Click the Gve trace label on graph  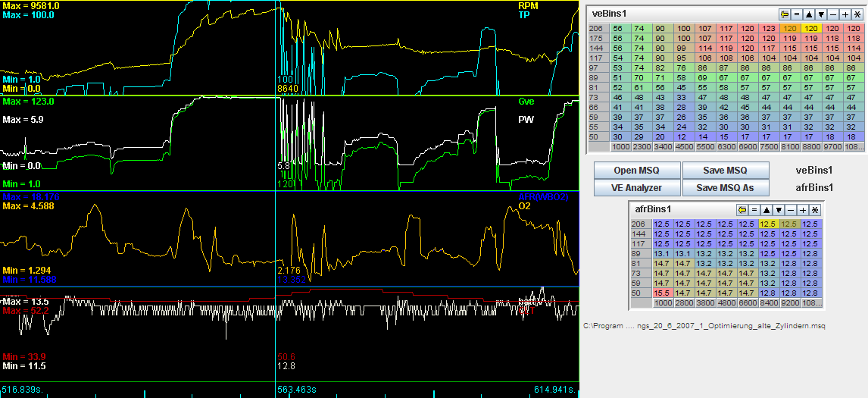click(525, 102)
